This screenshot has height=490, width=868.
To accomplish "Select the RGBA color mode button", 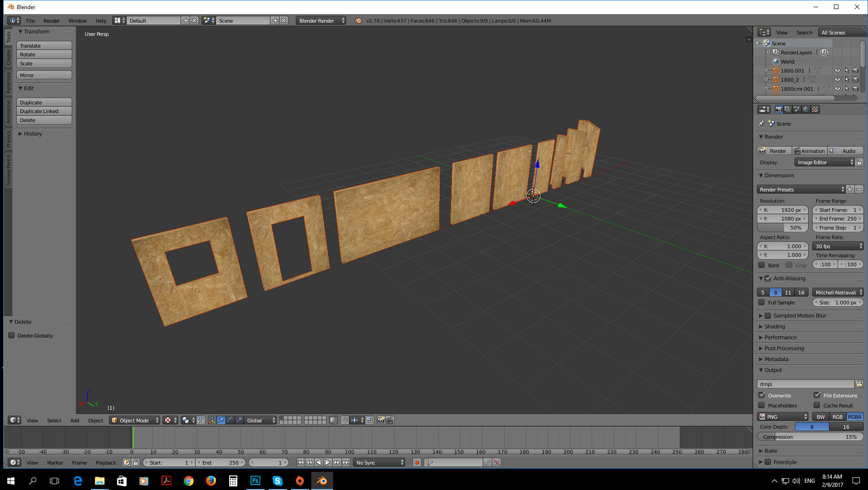I will (x=854, y=416).
